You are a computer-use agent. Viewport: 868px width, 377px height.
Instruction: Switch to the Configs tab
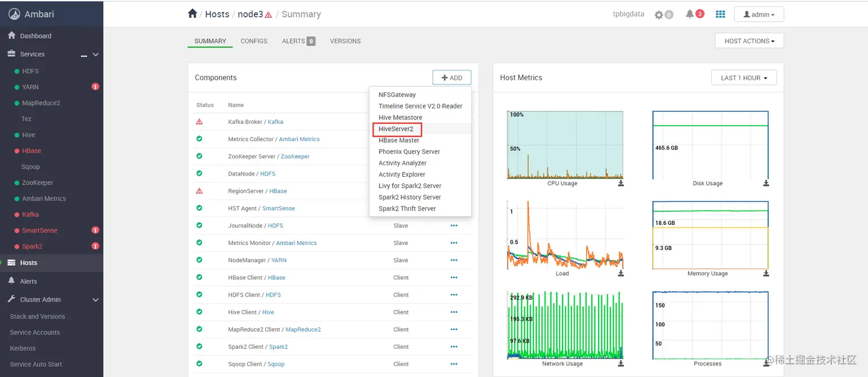tap(254, 41)
